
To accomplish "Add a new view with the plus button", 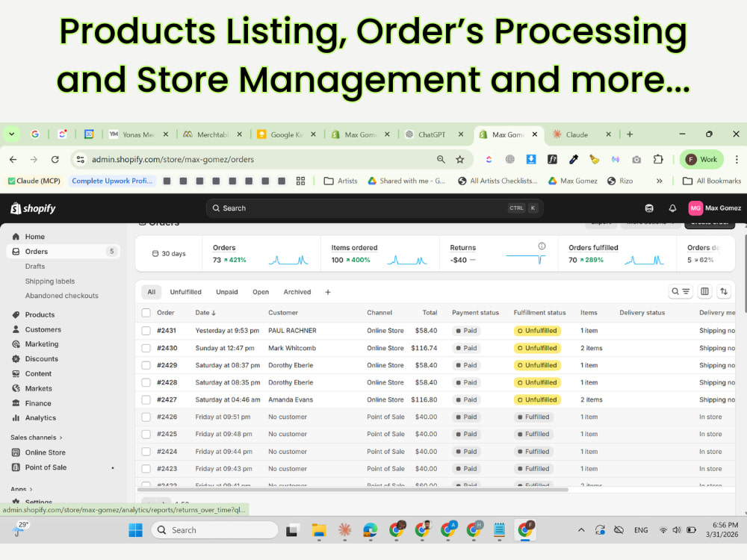I will click(x=328, y=292).
